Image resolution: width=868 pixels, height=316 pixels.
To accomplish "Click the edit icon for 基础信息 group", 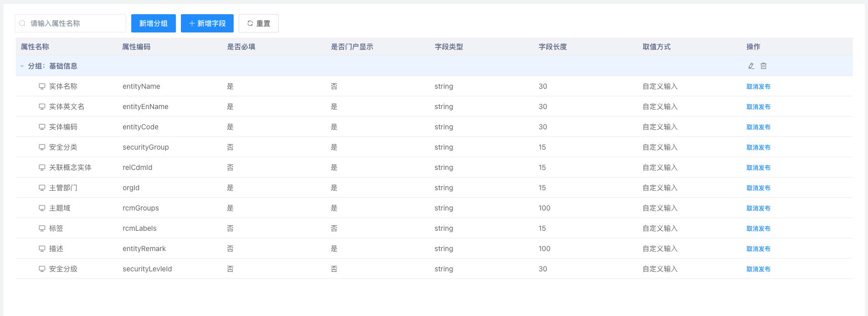I will [751, 66].
